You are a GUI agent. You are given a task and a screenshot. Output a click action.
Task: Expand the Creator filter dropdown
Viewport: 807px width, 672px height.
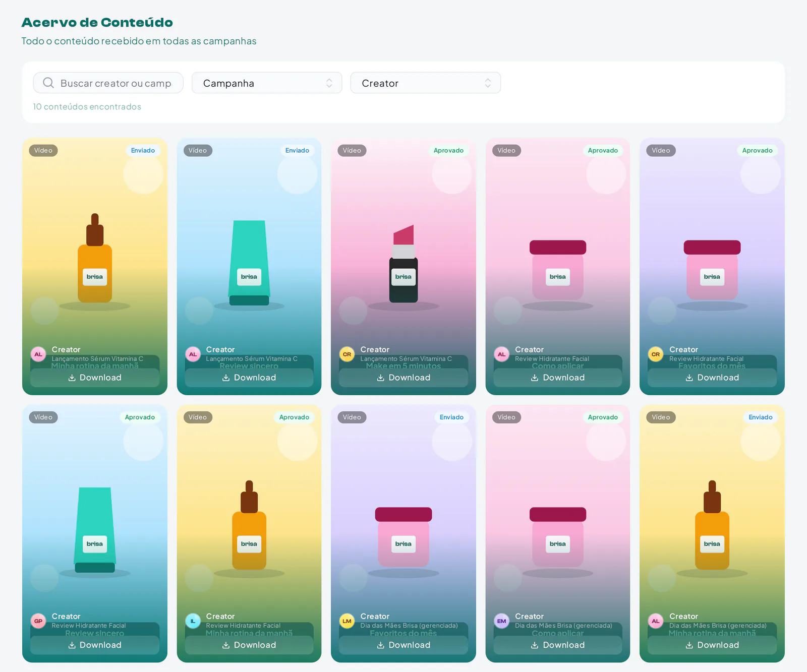(425, 83)
